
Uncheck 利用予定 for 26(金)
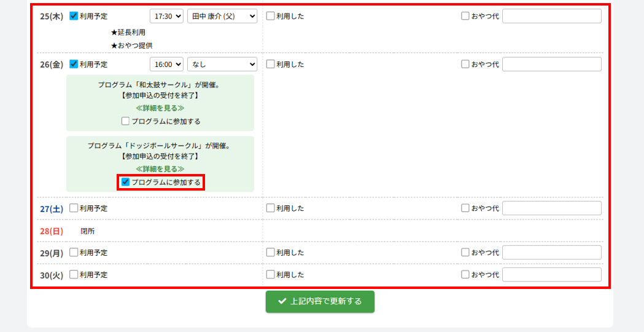[74, 64]
